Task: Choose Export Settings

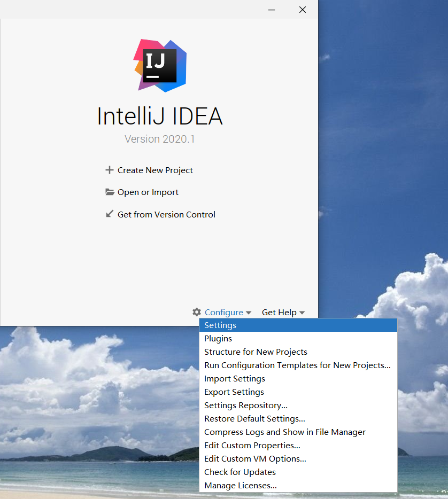Action: point(298,392)
